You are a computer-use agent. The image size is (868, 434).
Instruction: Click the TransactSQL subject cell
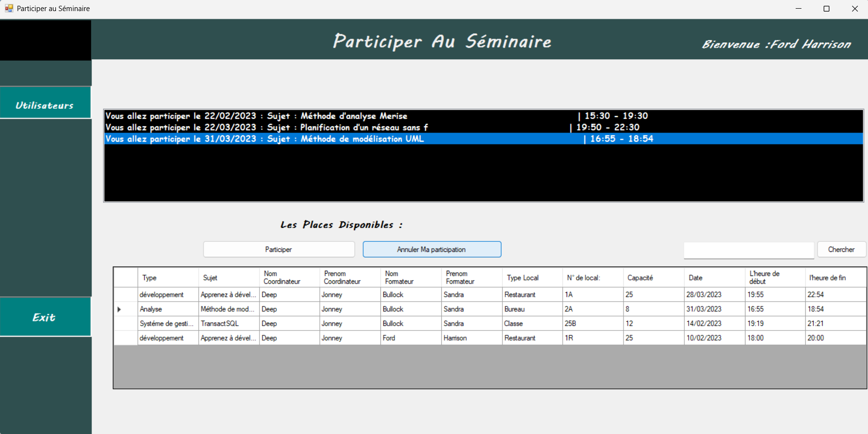(229, 324)
